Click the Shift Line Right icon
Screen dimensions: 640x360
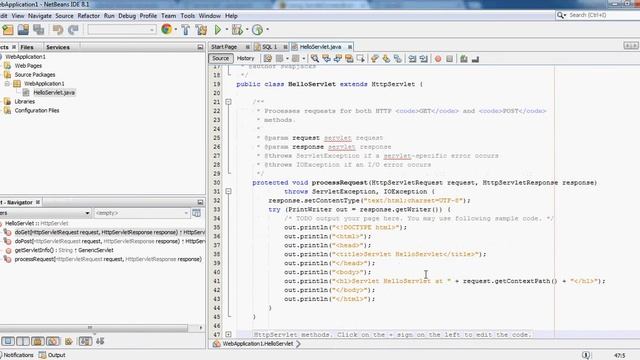[424, 59]
